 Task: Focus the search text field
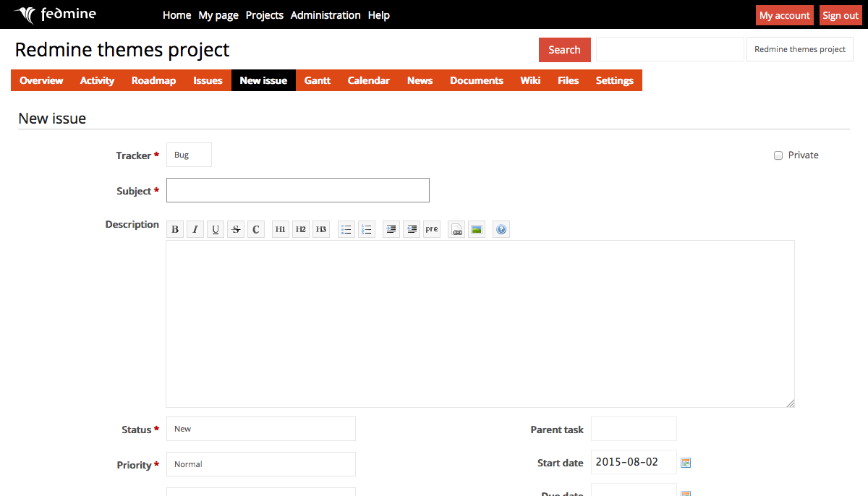670,49
